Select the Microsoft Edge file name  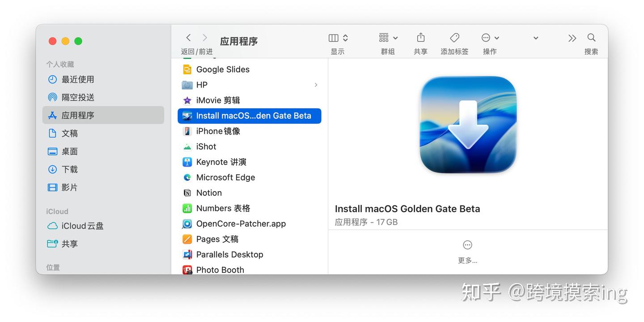pos(225,177)
